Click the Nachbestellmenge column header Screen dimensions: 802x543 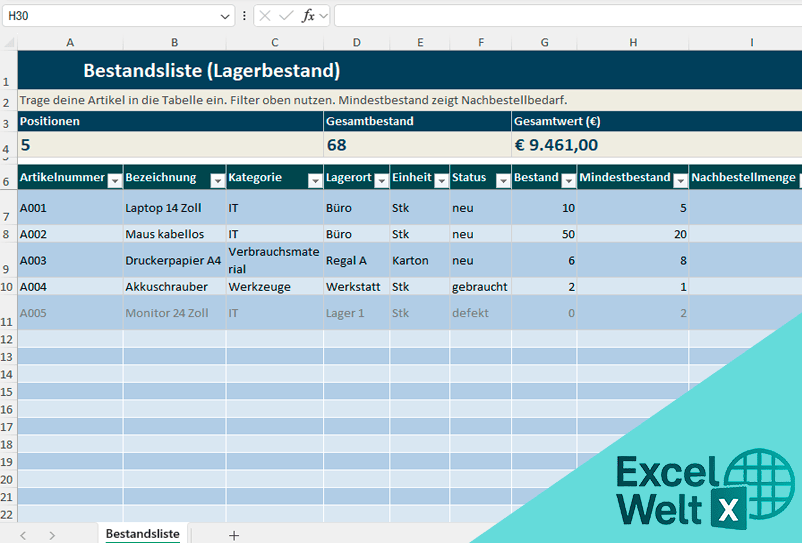(745, 177)
